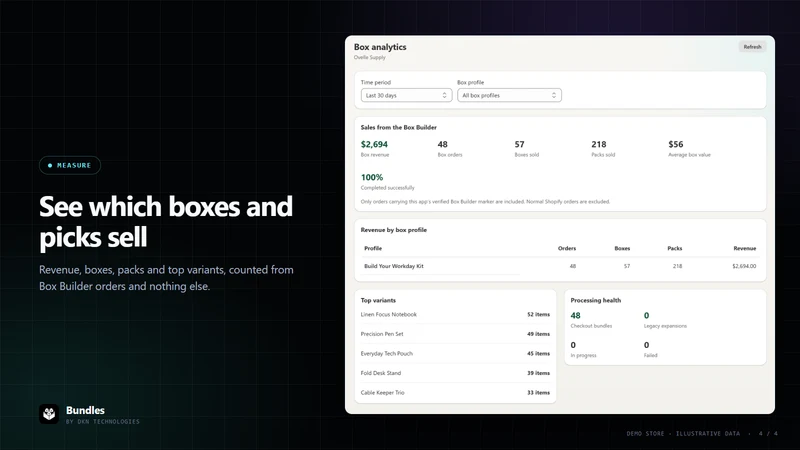
Task: Click the Refresh button in Box analytics
Action: pyautogui.click(x=752, y=47)
